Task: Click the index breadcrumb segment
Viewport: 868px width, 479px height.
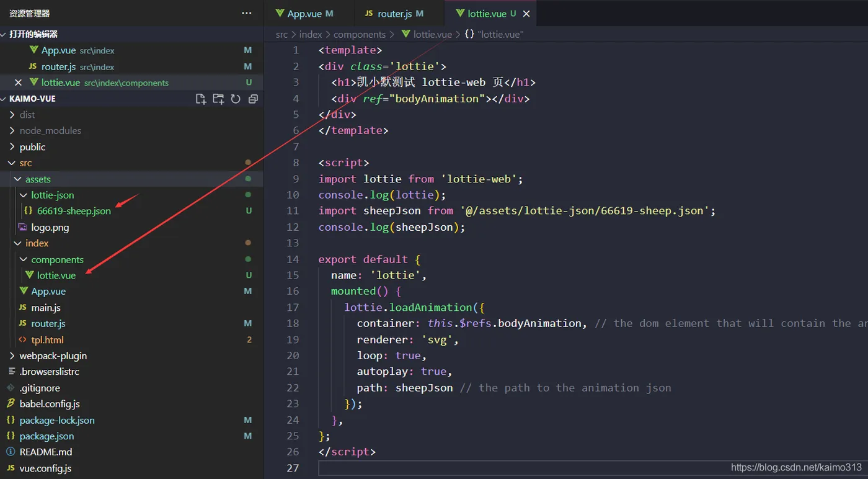Action: tap(311, 35)
